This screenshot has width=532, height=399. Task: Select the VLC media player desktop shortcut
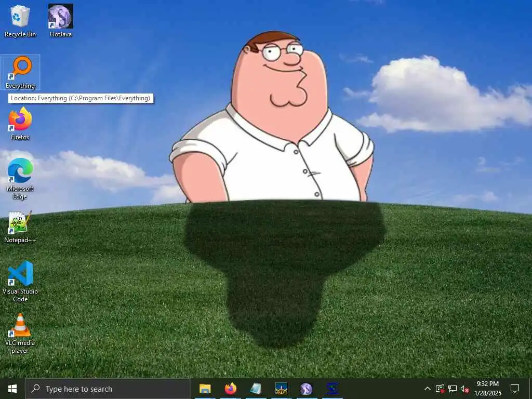tap(20, 334)
